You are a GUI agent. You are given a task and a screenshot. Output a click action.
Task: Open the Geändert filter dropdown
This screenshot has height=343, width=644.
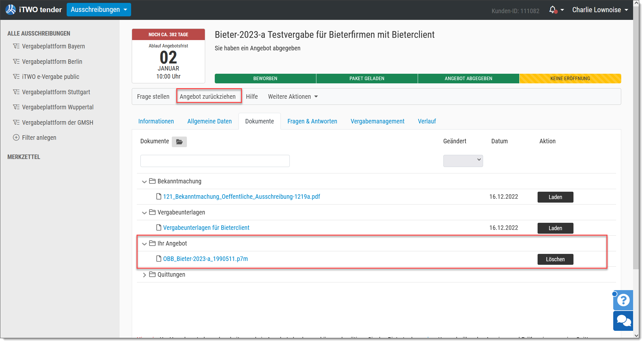coord(463,161)
